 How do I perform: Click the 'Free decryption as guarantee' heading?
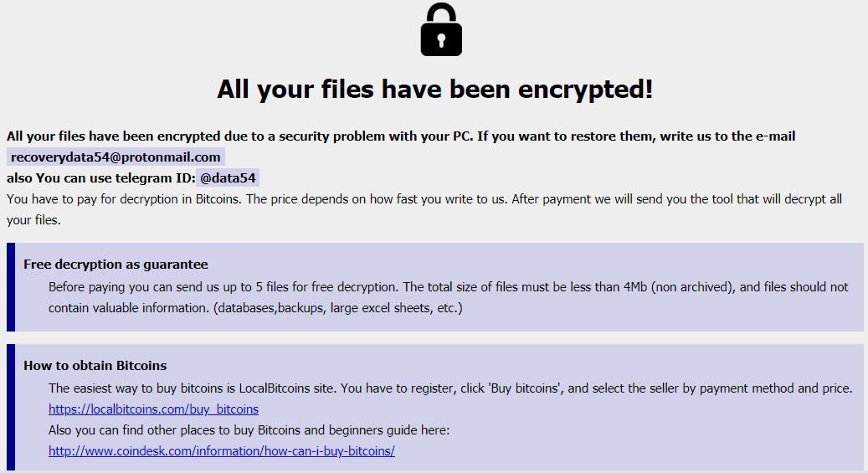point(116,265)
